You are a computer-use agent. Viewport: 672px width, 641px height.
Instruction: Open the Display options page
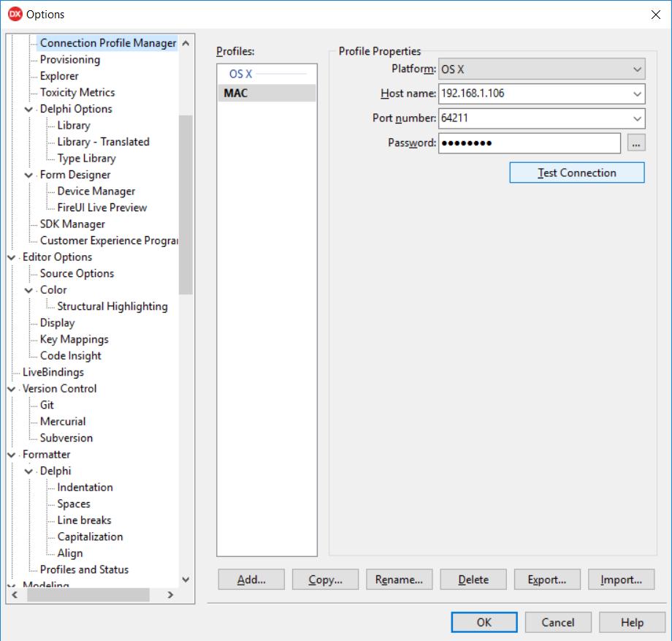[x=58, y=322]
